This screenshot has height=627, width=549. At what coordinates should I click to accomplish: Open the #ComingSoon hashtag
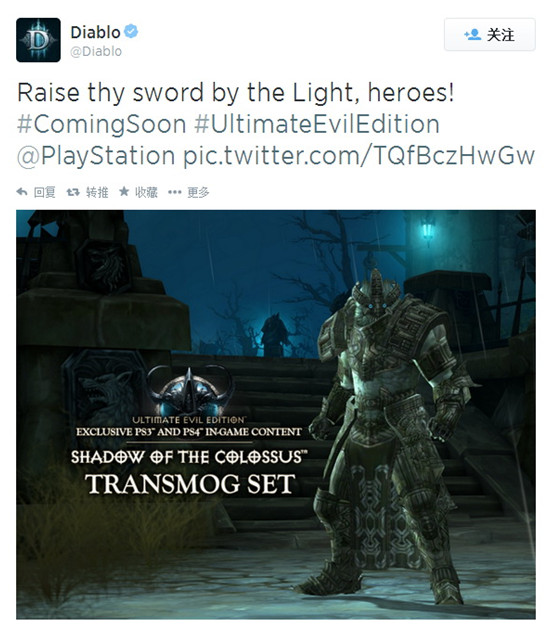pos(102,124)
